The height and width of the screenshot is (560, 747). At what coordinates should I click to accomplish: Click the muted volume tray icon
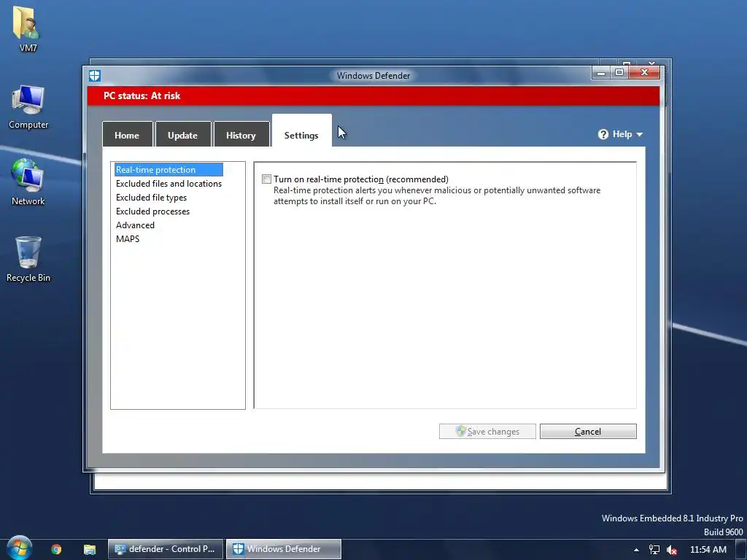tap(672, 550)
